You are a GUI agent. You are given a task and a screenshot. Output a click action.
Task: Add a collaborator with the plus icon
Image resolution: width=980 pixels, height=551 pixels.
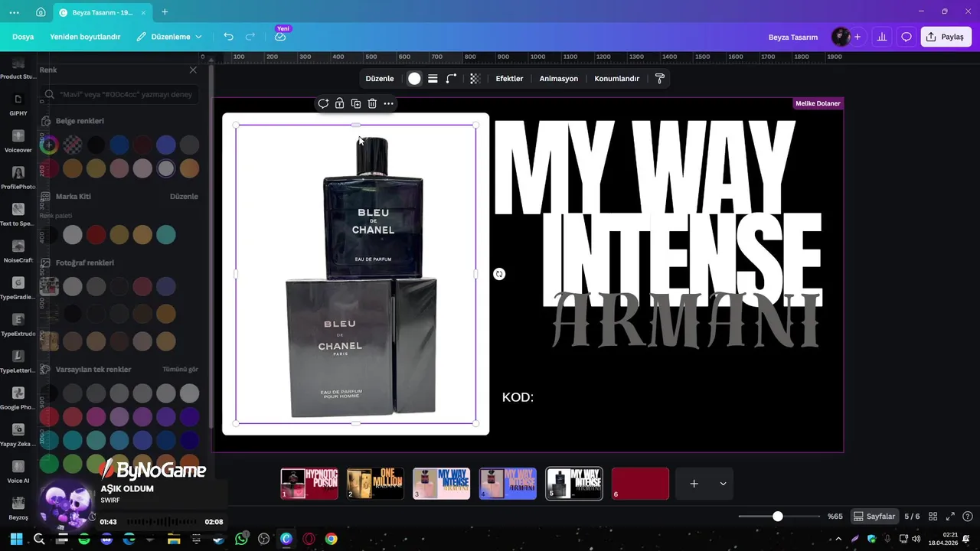pyautogui.click(x=857, y=37)
